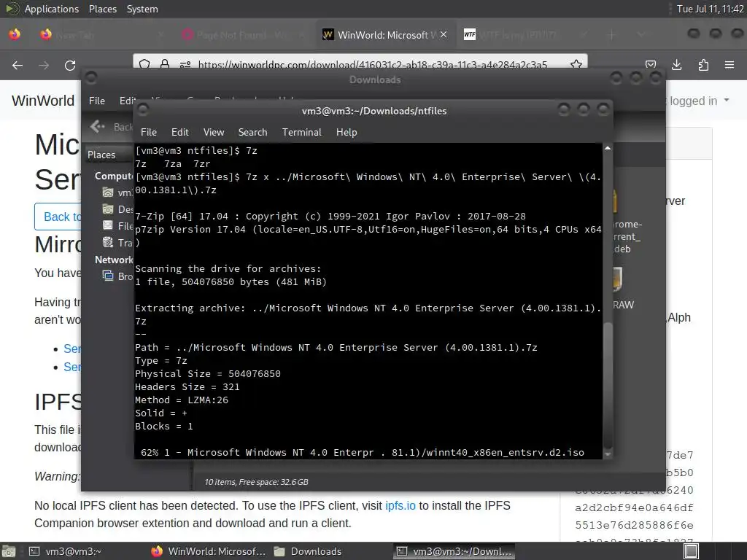Click the lock icon in the address bar
This screenshot has height=560, width=747.
pyautogui.click(x=165, y=64)
